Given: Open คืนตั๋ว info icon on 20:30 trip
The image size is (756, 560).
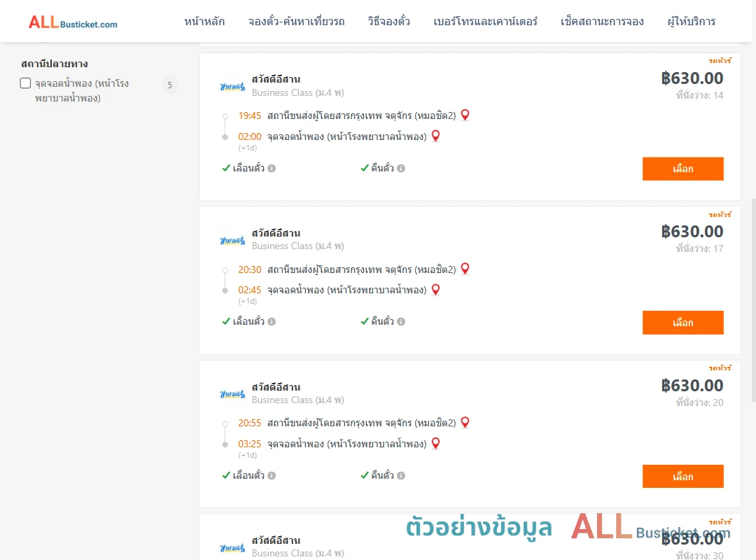Looking at the screenshot, I should 401,322.
